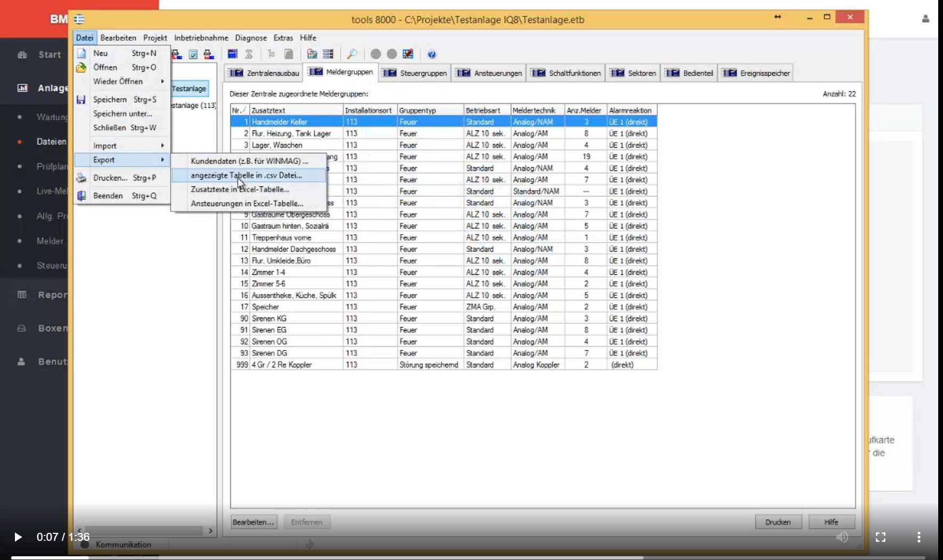Switch to the Steuergruppen tab

click(415, 73)
